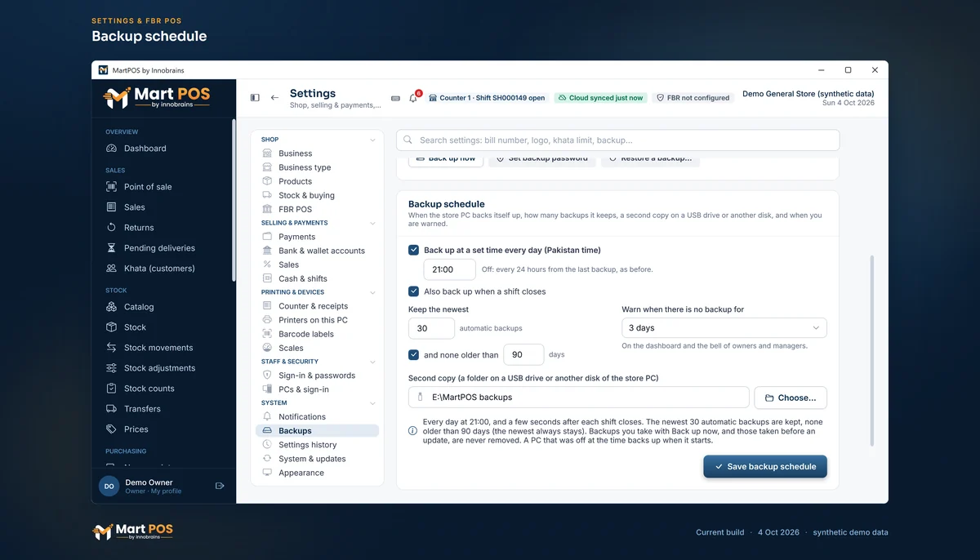The height and width of the screenshot is (560, 980).
Task: Select Payments settings
Action: coord(317,237)
